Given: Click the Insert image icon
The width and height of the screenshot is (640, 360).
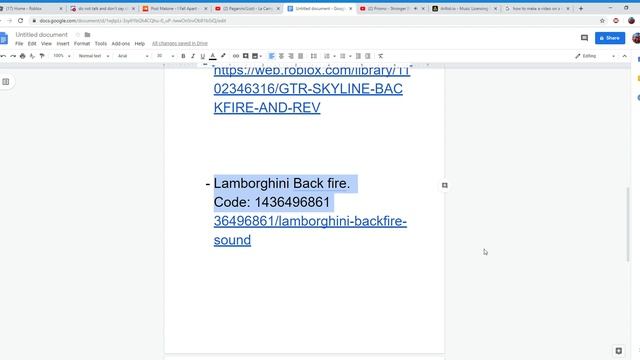Looking at the screenshot, I should (x=255, y=56).
